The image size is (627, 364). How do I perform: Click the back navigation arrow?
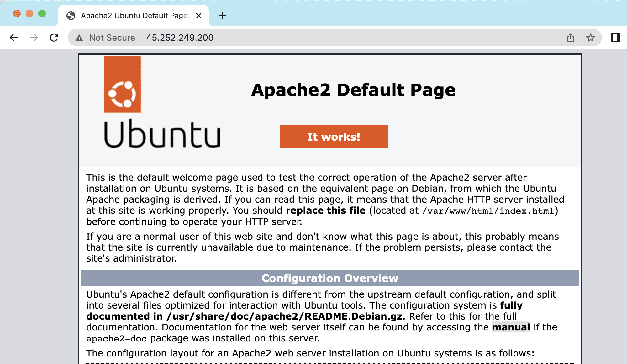coord(13,38)
